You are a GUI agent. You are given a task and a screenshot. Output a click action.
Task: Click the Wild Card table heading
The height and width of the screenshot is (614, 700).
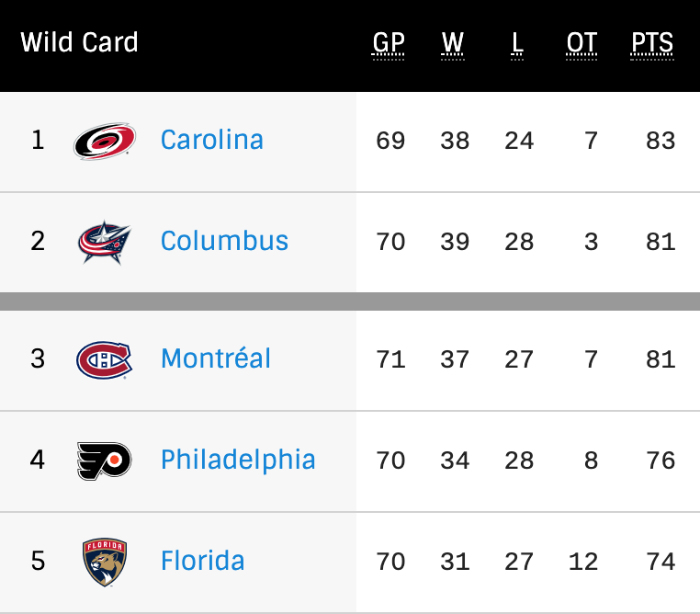pos(79,42)
